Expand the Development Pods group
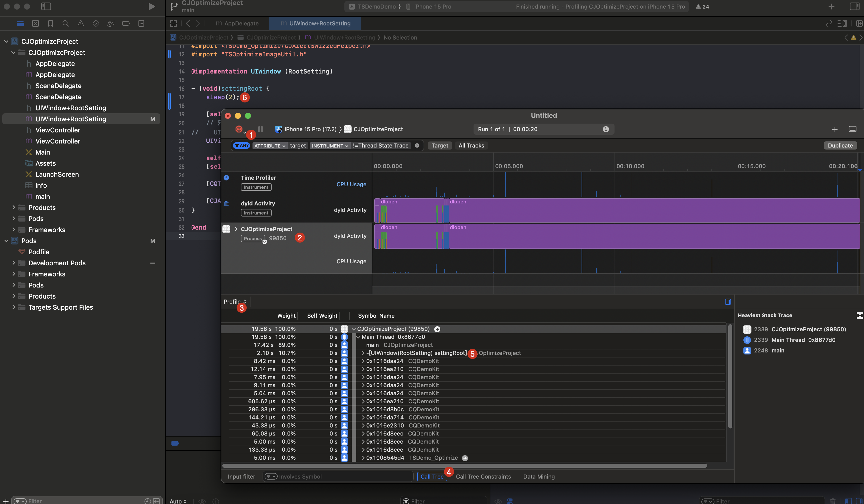This screenshot has height=504, width=864. click(13, 263)
